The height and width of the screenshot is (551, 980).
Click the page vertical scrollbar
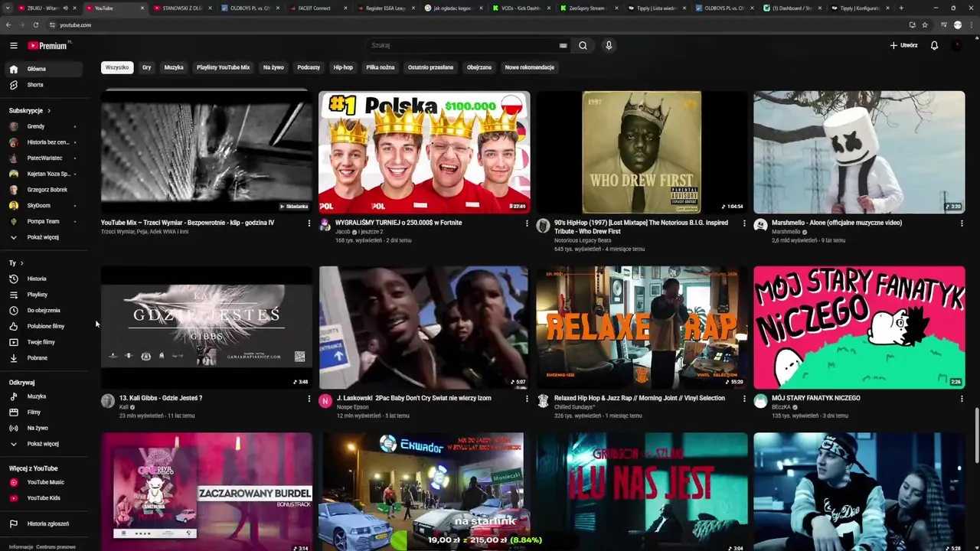click(976, 436)
